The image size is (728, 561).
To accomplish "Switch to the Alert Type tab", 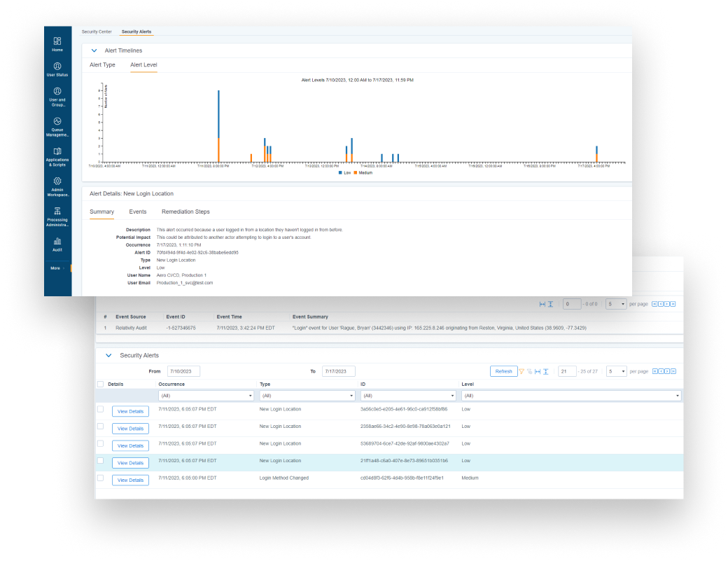I will tap(102, 65).
